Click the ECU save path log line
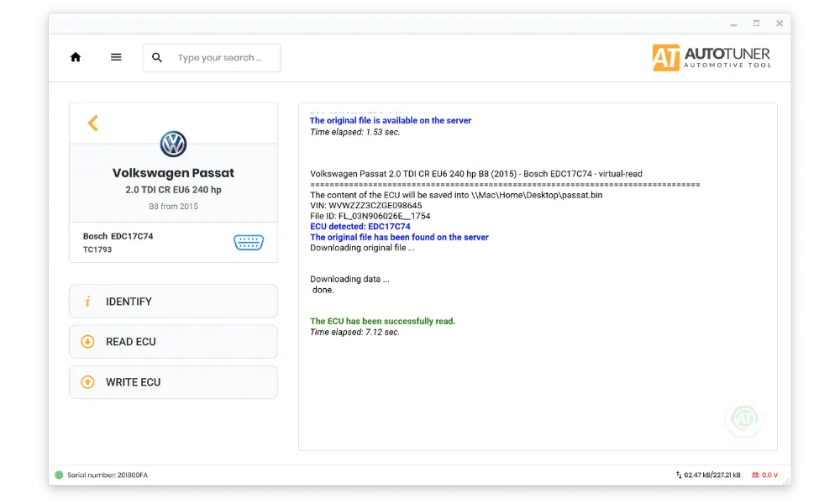The height and width of the screenshot is (504, 840). [x=456, y=195]
